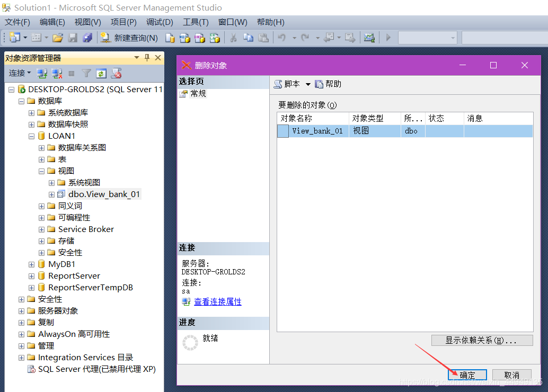Select ReportServerTempDB database
The image size is (548, 392).
tap(91, 288)
